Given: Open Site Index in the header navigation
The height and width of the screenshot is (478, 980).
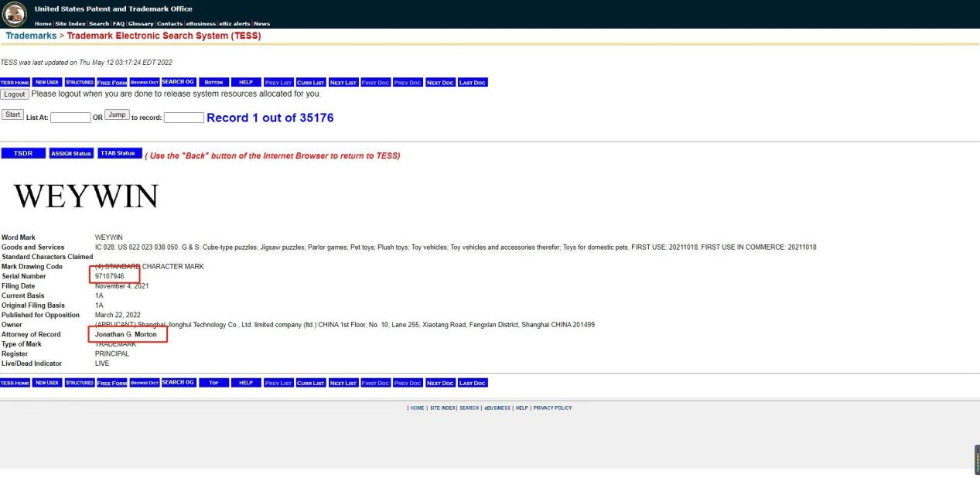Looking at the screenshot, I should (70, 24).
